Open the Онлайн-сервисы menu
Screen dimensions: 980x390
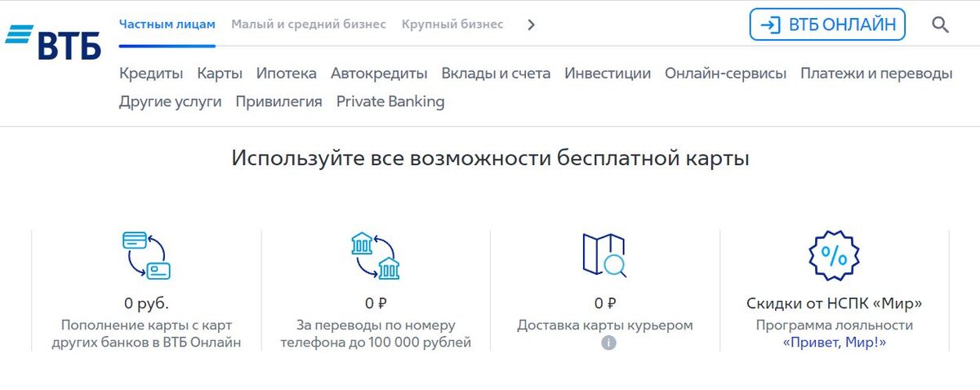coord(726,74)
